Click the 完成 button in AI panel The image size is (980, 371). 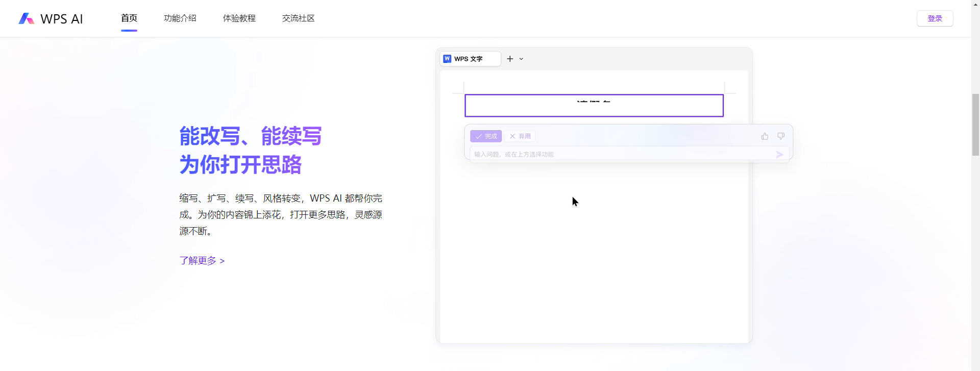click(486, 136)
